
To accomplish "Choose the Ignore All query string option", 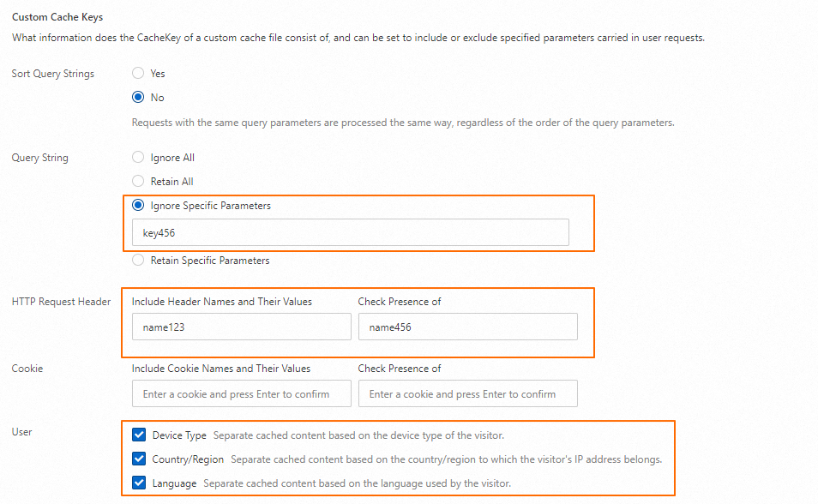I will (x=138, y=158).
